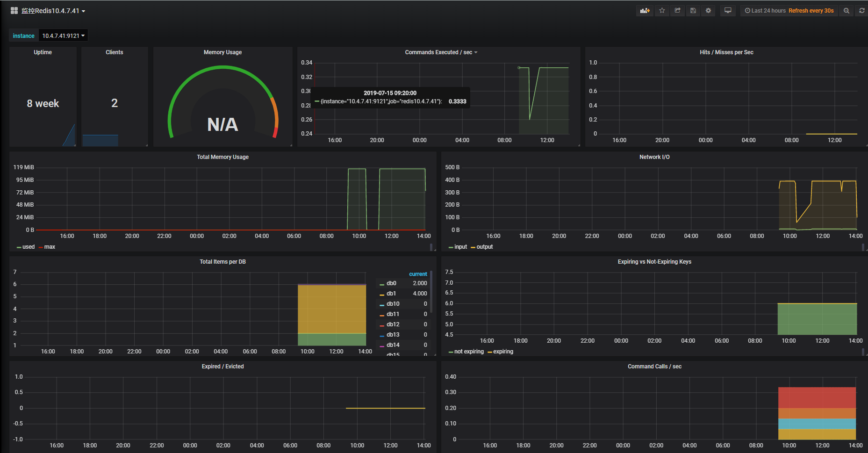This screenshot has width=868, height=453.
Task: Zoom out time range with magnifier icon
Action: click(x=846, y=10)
